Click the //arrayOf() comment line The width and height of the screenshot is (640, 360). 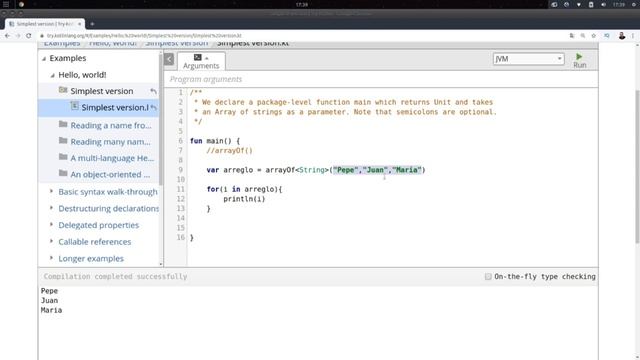[x=229, y=151]
